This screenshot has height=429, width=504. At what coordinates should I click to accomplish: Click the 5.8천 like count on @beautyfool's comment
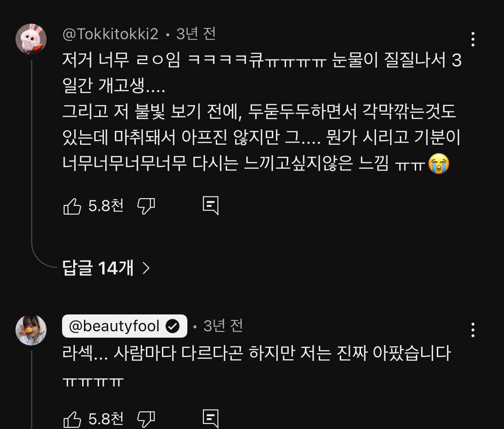click(x=106, y=418)
